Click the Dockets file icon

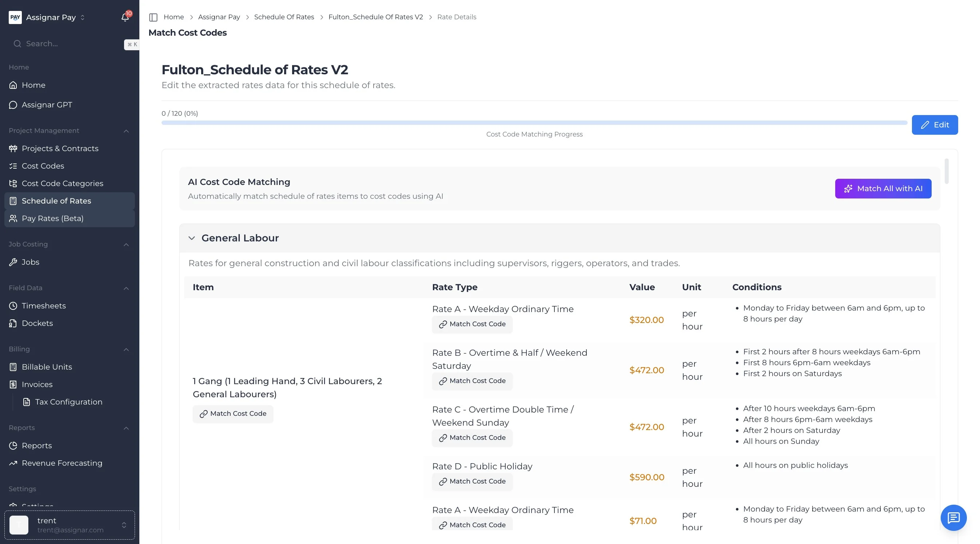(13, 323)
